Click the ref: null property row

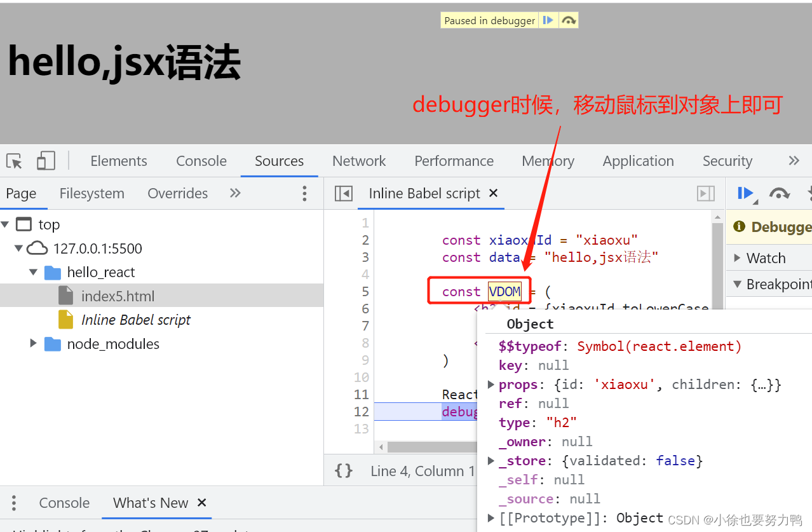pos(534,404)
